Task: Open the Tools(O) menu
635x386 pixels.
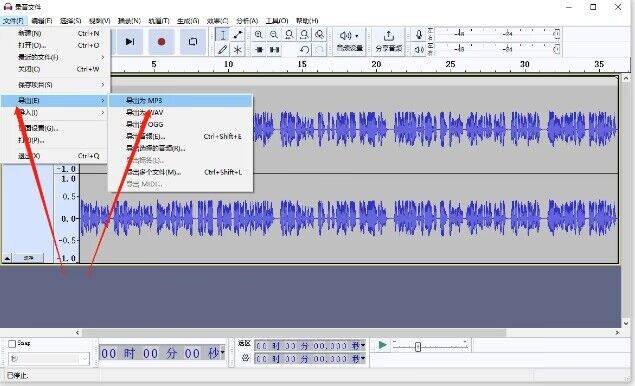Action: point(277,21)
